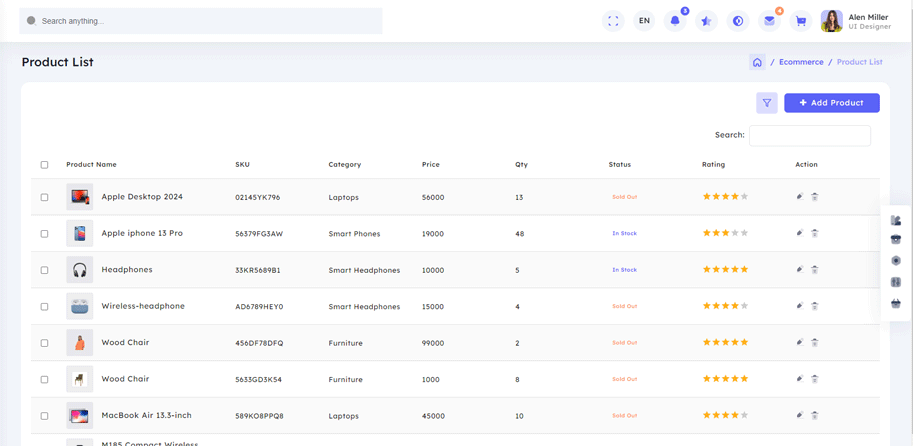This screenshot has height=446, width=913.
Task: Open the Alen Miller profile menu
Action: tap(856, 21)
